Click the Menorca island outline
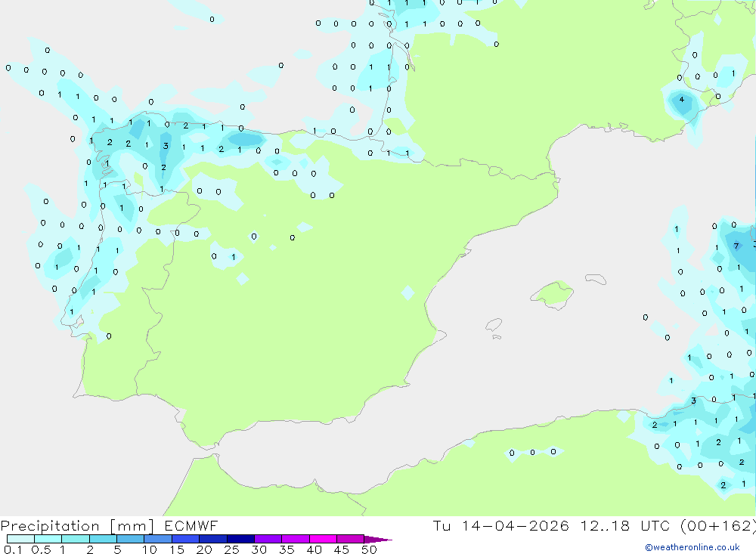 point(596,279)
